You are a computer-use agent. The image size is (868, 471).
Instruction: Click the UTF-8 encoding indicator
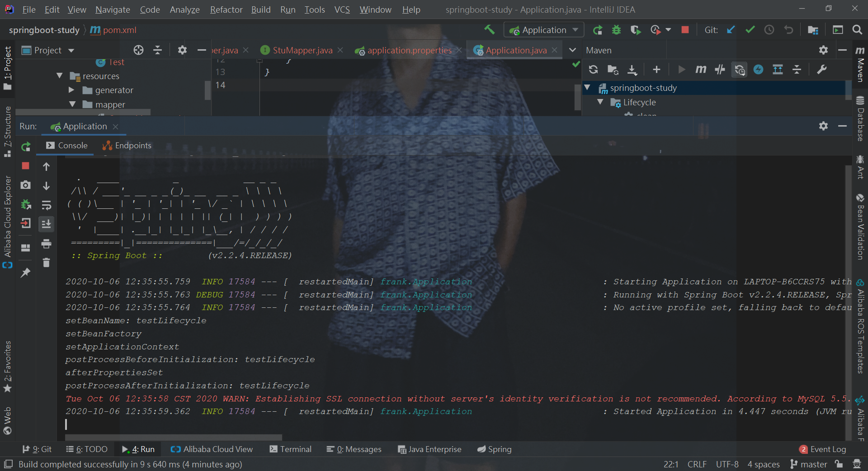(727, 464)
